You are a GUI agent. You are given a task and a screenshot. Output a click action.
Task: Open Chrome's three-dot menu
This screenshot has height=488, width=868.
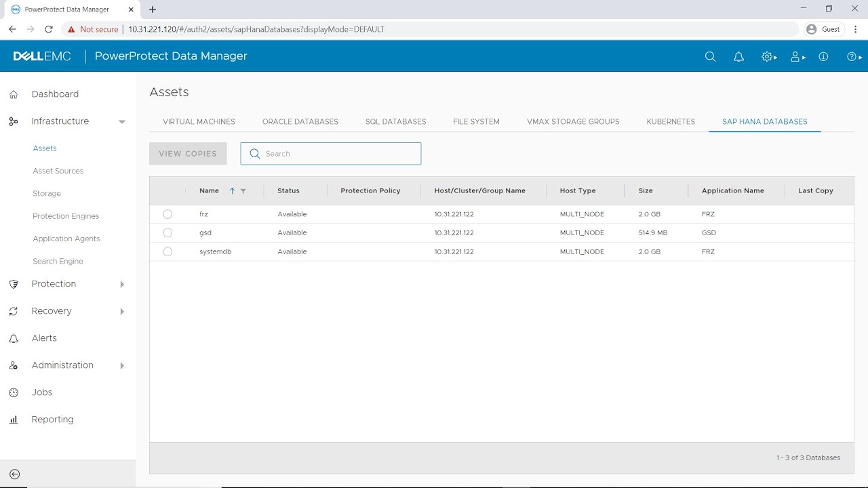(856, 29)
